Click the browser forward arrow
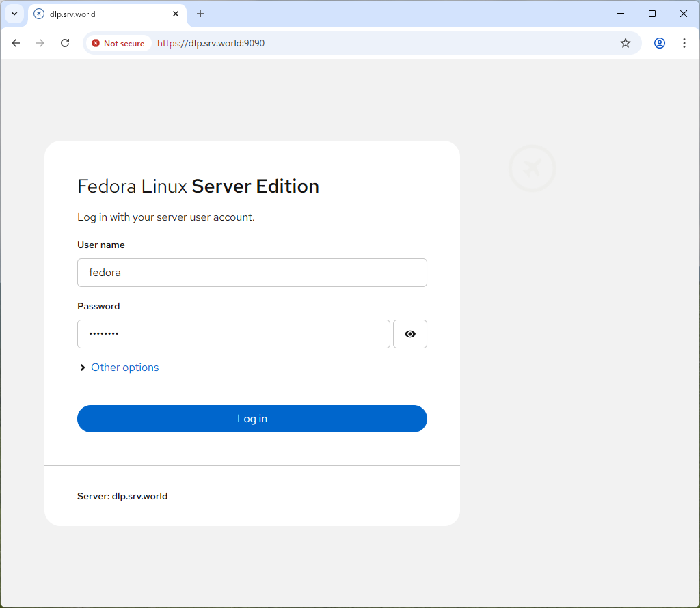This screenshot has height=608, width=700. pos(40,43)
